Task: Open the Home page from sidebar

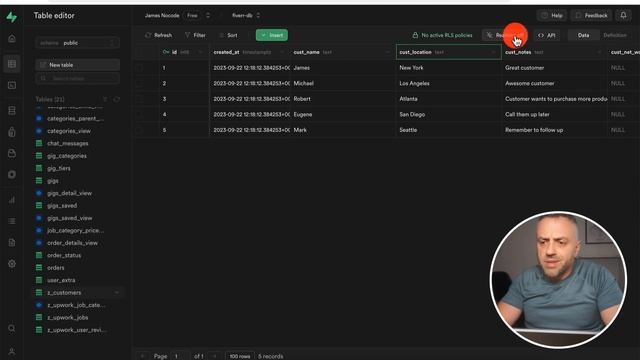Action: coord(12,38)
